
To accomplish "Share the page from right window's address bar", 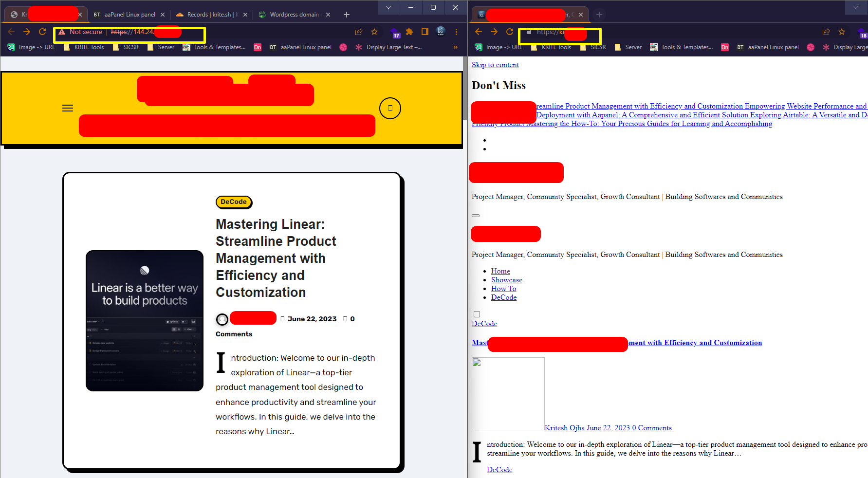I will pyautogui.click(x=826, y=32).
